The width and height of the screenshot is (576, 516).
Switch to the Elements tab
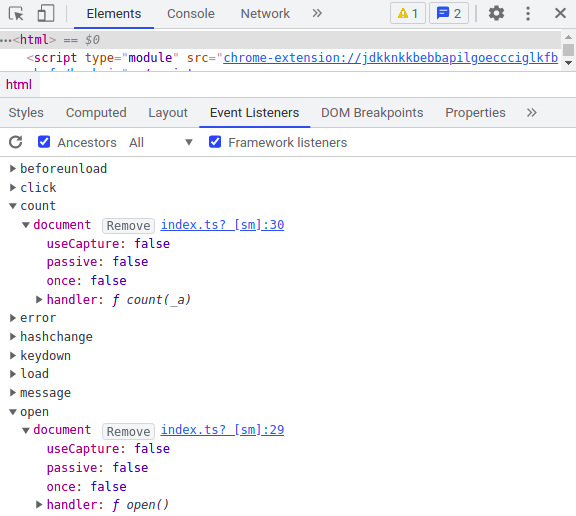coord(114,14)
